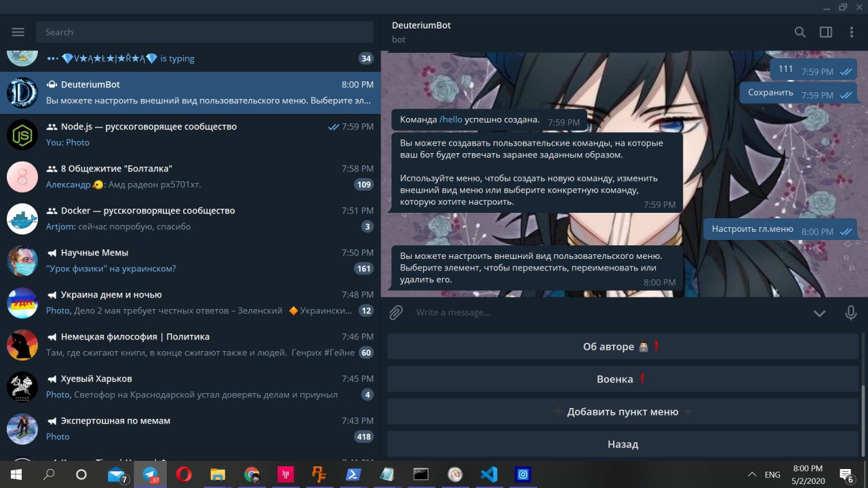868x488 pixels.
Task: Launch Opera browser from the taskbar
Action: click(x=184, y=474)
